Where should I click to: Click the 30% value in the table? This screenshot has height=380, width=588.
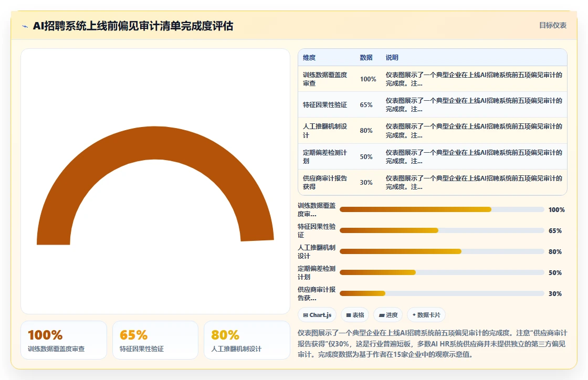(366, 182)
